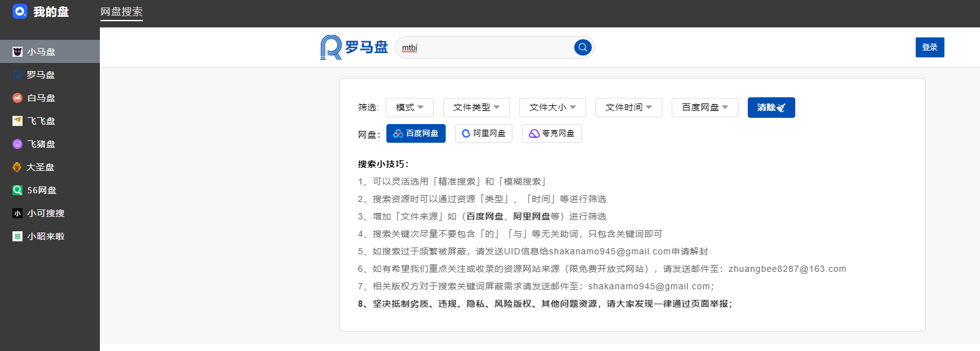Viewport: 980px width, 351px height.
Task: Click the 我的盘 logo icon
Action: [x=20, y=11]
